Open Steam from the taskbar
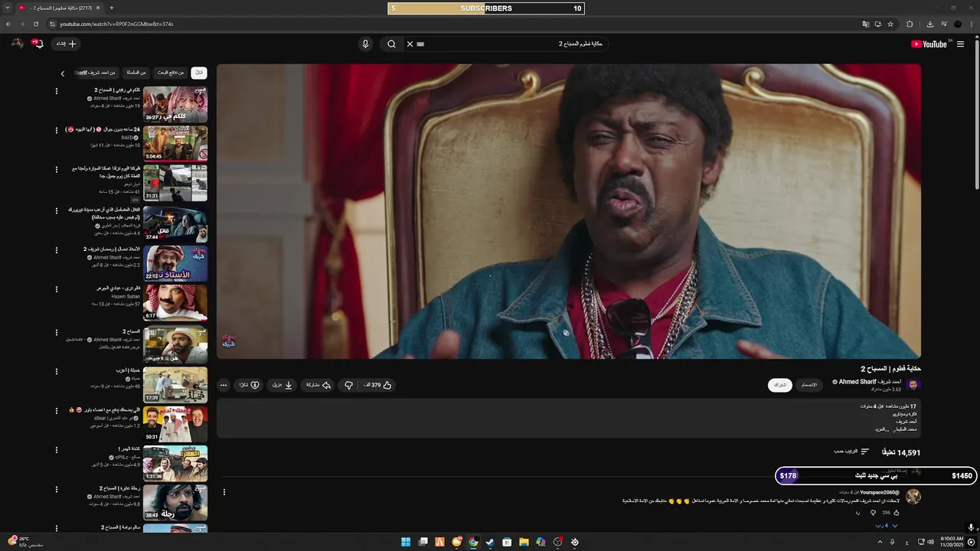The height and width of the screenshot is (551, 980). click(x=490, y=542)
